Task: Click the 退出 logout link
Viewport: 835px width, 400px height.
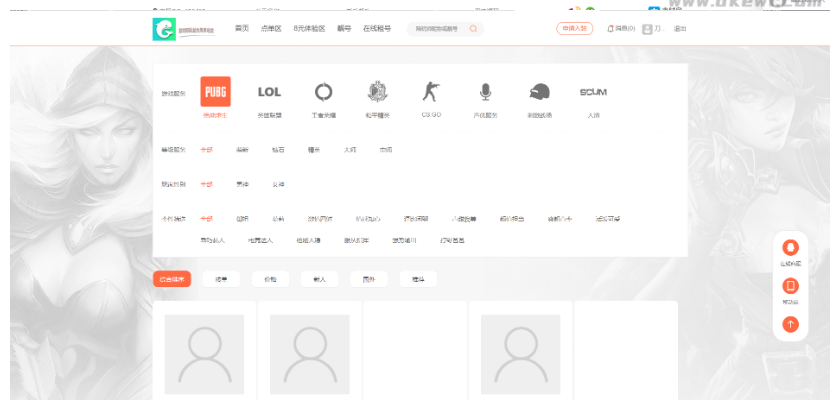Action: 680,29
